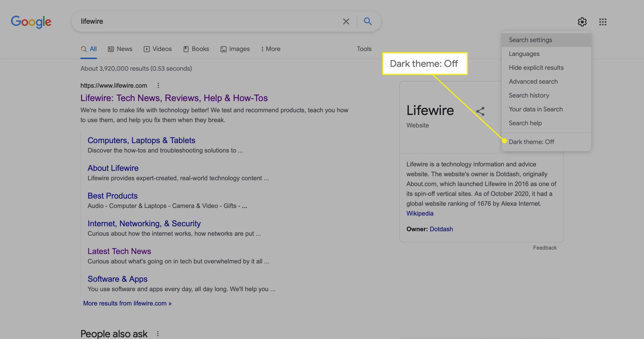Switch to the Images tab

coord(235,49)
